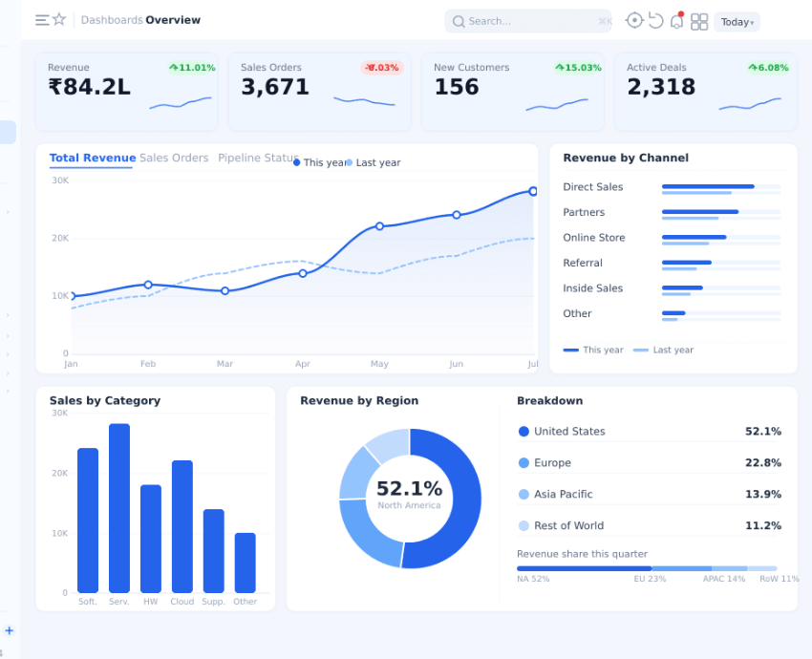Click the Other bar in Sales by Category

245,563
